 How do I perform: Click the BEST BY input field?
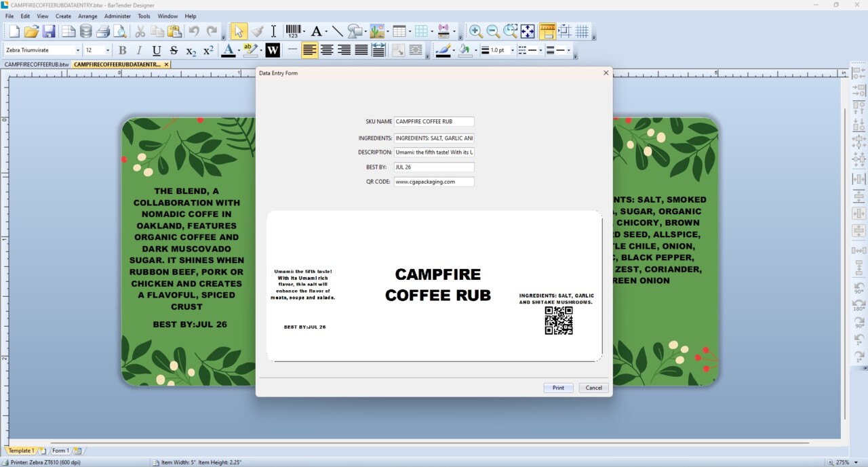pyautogui.click(x=434, y=167)
